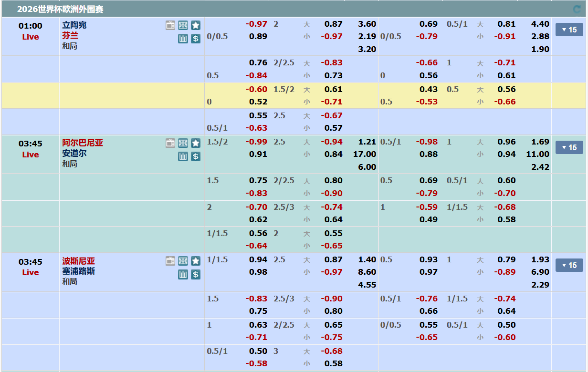Select the 17.00 odds for 安道尔 win
588x372 pixels.
[365, 154]
